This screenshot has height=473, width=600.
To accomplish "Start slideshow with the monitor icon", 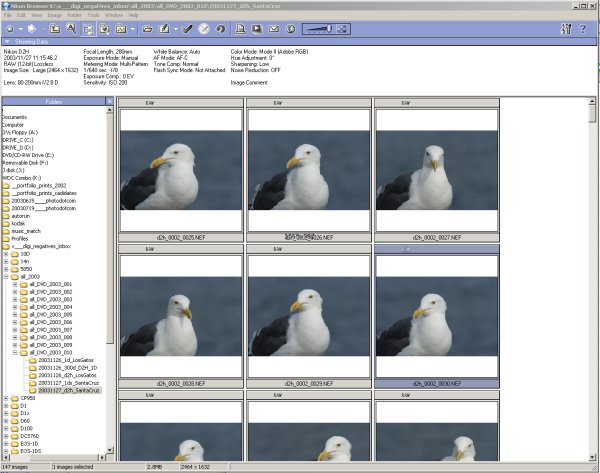I will tap(257, 29).
